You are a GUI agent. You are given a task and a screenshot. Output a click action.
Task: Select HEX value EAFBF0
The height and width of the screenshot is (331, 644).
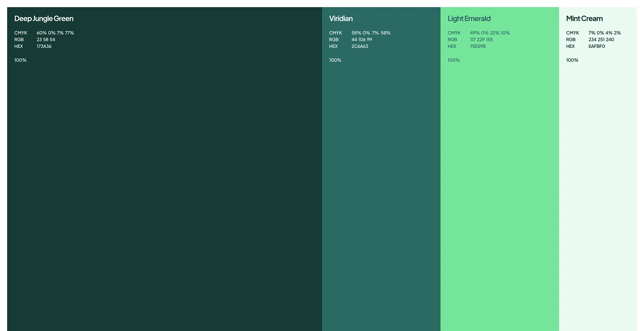pyautogui.click(x=597, y=46)
